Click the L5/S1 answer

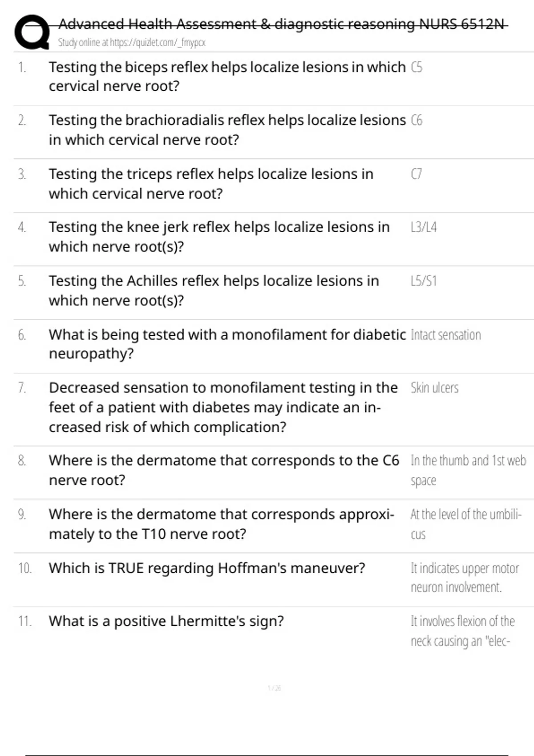424,281
